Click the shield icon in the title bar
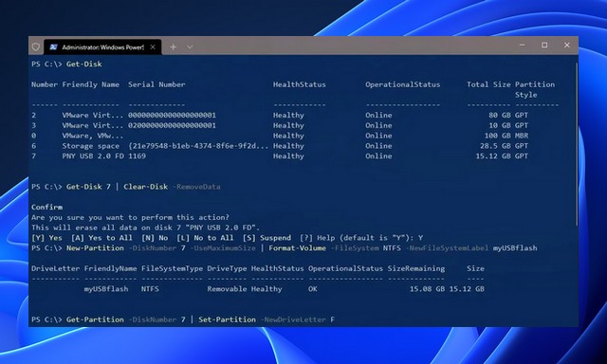The image size is (607, 364). tap(36, 46)
